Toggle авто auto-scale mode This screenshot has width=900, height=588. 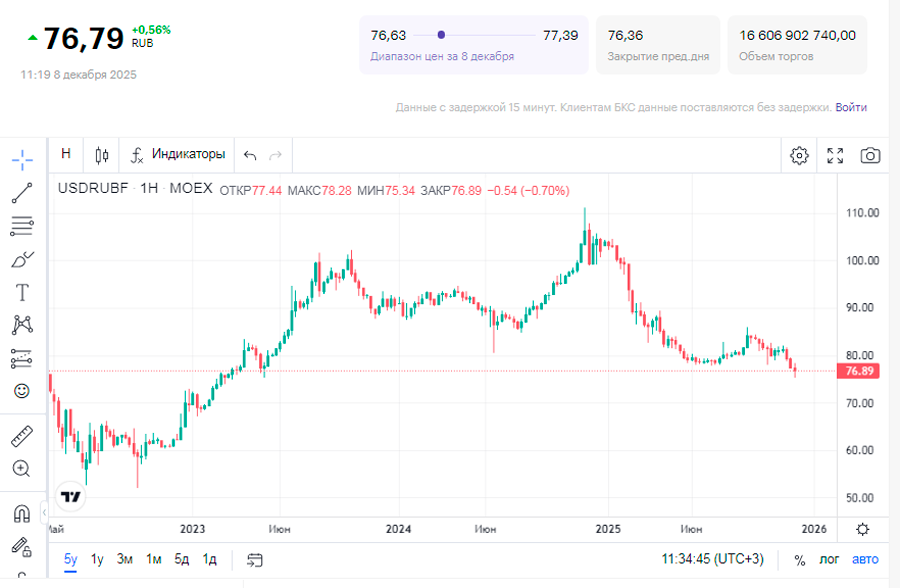coord(865,559)
